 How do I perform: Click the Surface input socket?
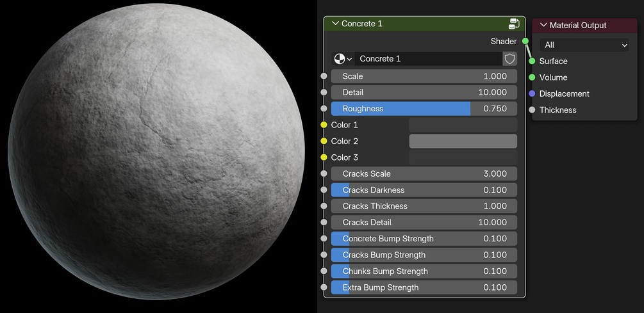pyautogui.click(x=533, y=61)
